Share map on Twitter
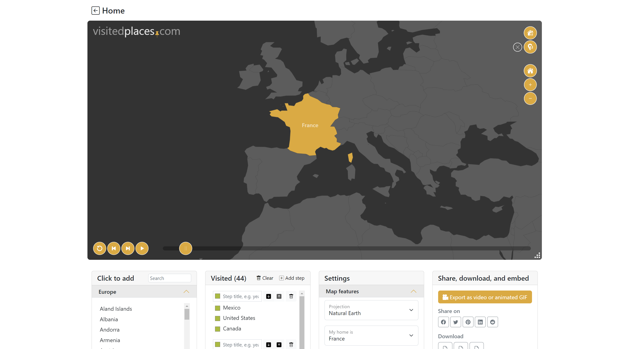The image size is (644, 349). click(x=456, y=322)
